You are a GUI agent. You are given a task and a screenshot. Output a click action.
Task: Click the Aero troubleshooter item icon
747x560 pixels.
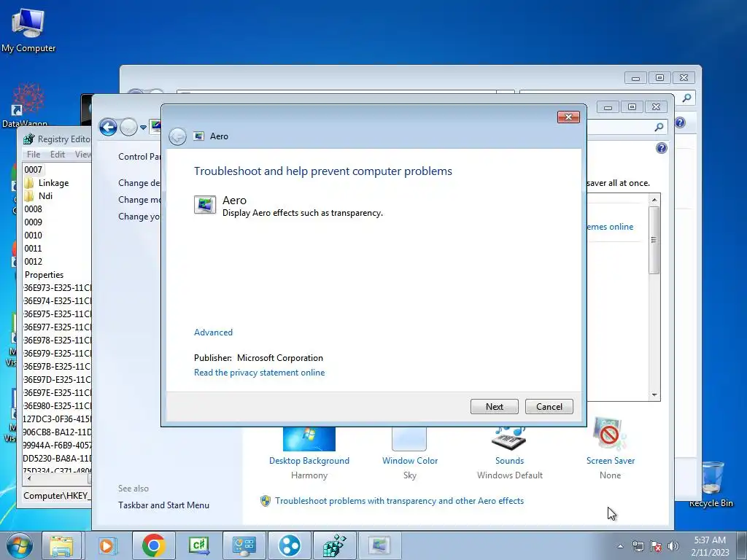click(x=205, y=205)
